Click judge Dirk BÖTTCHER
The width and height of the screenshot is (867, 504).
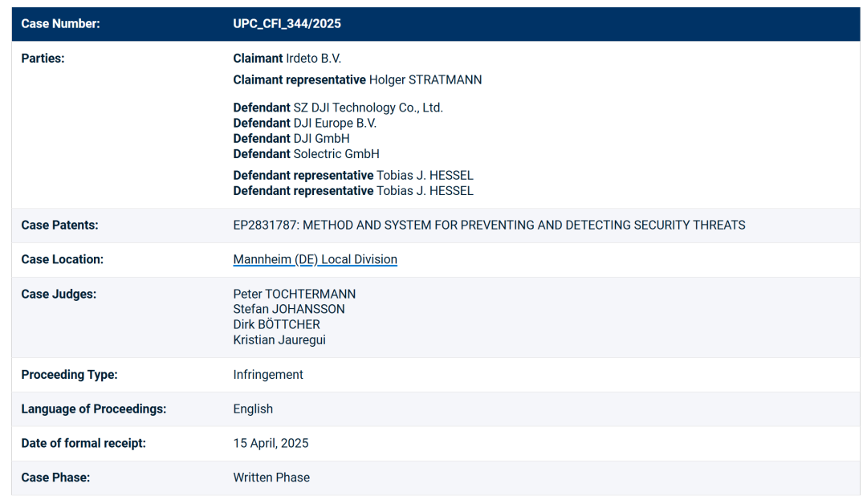(x=276, y=324)
